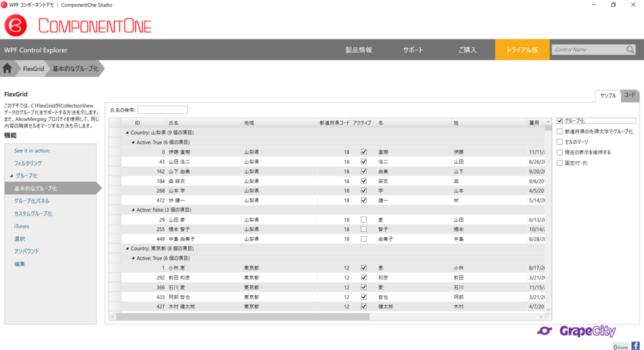This screenshot has width=644, height=350.
Task: Select the 木村 健太郎 name cell
Action: (x=204, y=307)
